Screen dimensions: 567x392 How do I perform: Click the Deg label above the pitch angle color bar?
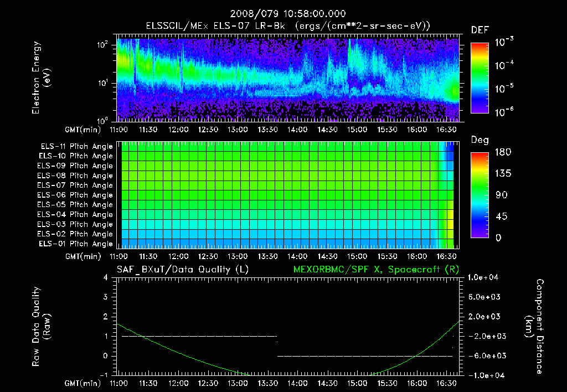pos(480,140)
